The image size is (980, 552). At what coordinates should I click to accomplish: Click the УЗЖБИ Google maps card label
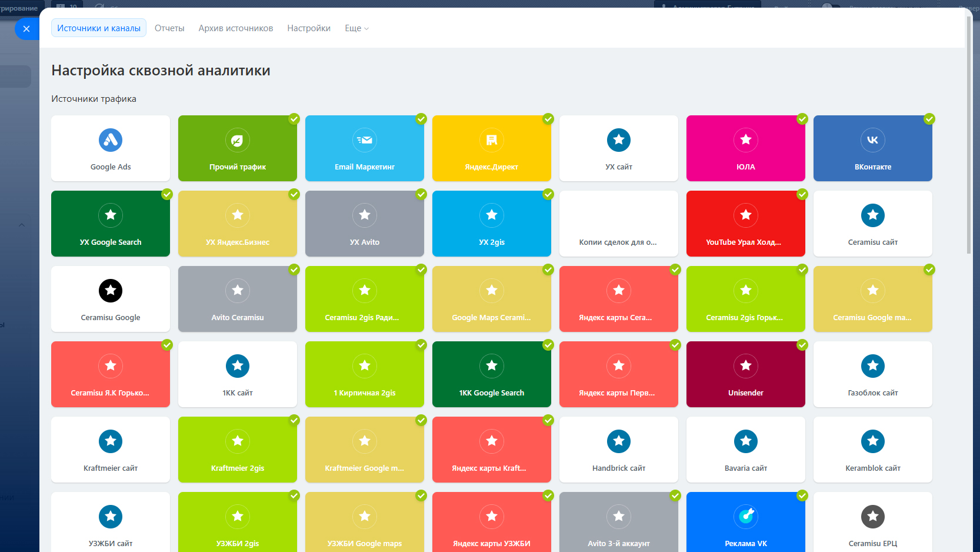pyautogui.click(x=365, y=544)
